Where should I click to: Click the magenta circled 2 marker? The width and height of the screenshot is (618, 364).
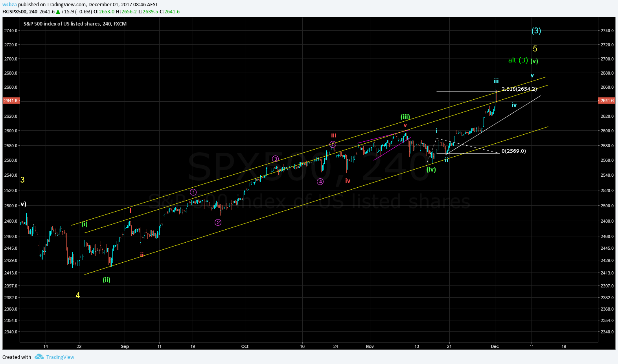(x=218, y=223)
